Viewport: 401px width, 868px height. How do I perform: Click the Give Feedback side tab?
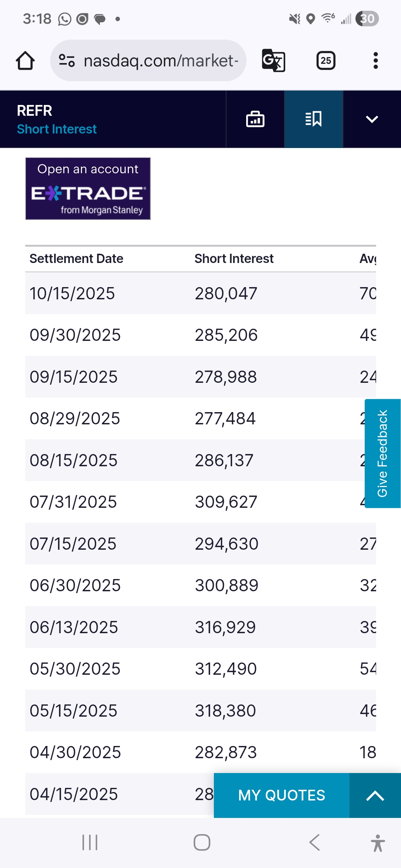pos(382,453)
